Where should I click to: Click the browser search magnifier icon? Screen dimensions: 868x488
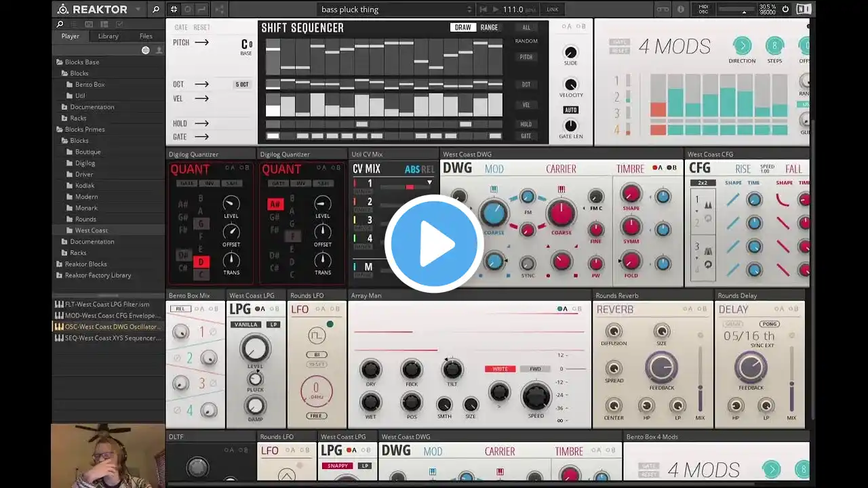pyautogui.click(x=60, y=24)
